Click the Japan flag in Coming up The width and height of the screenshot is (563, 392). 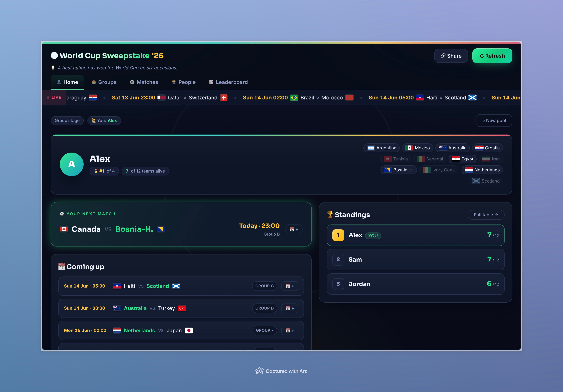(189, 331)
